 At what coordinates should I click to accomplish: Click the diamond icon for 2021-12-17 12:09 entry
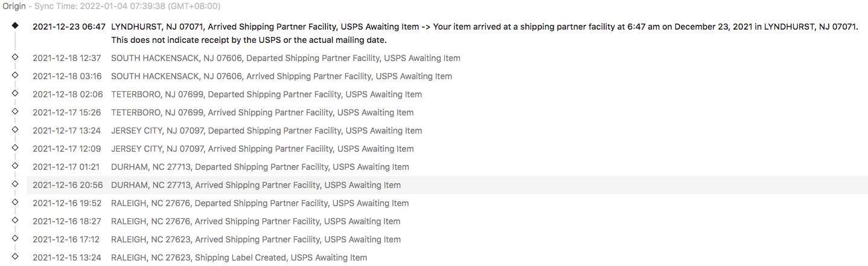click(x=15, y=148)
